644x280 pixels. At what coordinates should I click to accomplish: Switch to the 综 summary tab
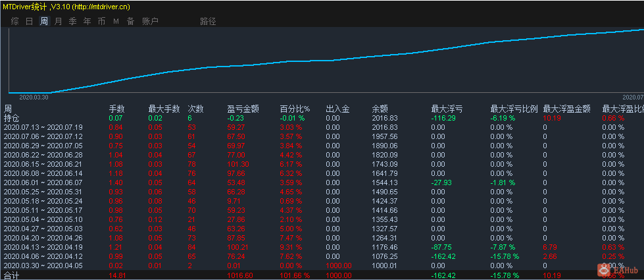(x=14, y=21)
